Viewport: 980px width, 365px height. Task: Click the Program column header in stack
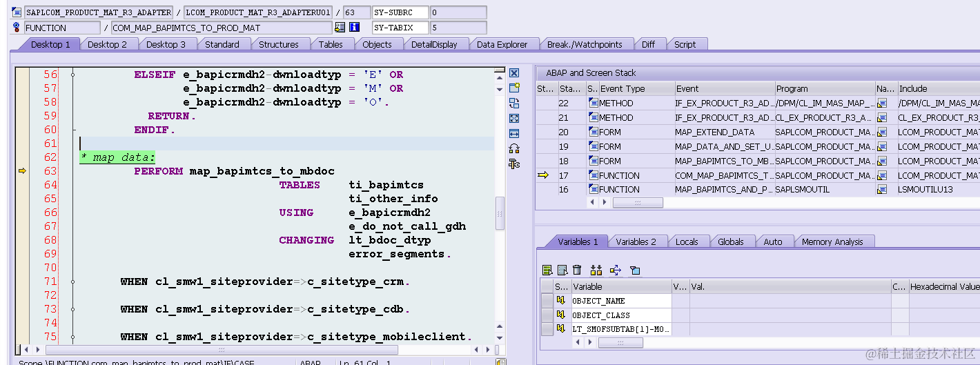click(x=824, y=88)
